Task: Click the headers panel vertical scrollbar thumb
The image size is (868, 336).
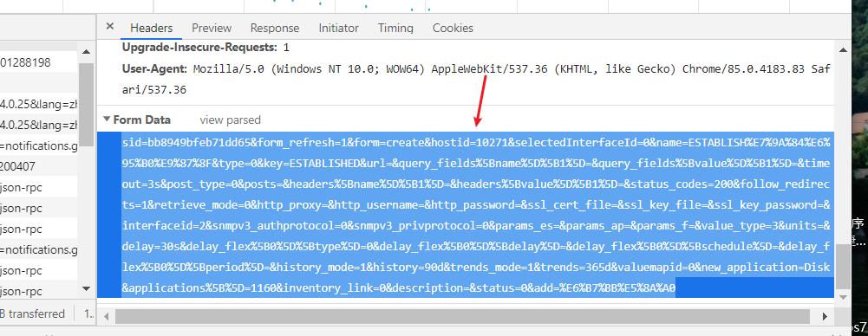Action: (x=843, y=268)
